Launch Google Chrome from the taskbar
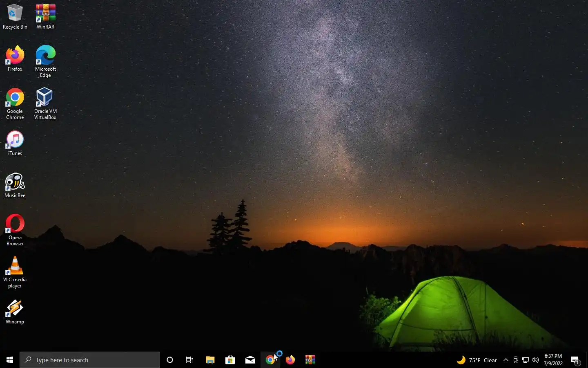 (x=270, y=360)
